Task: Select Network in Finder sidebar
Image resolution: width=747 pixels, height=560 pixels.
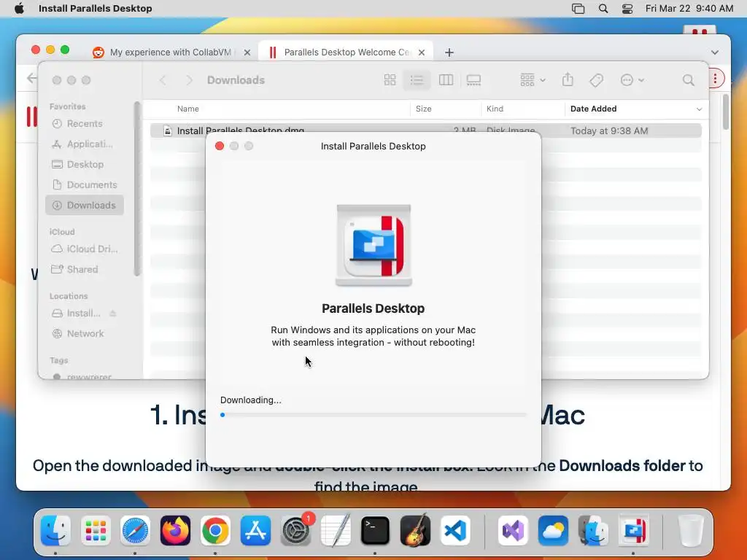Action: pos(85,334)
